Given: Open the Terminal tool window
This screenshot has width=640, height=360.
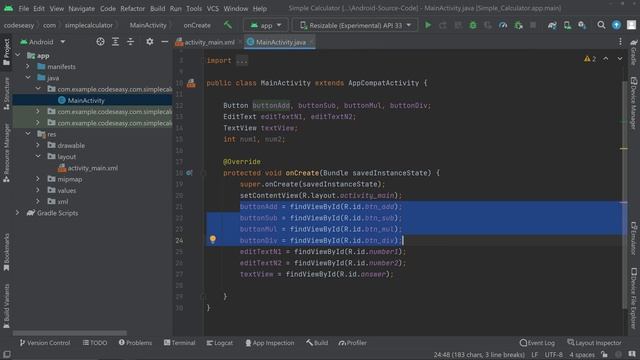Looking at the screenshot, I should pyautogui.click(x=180, y=343).
